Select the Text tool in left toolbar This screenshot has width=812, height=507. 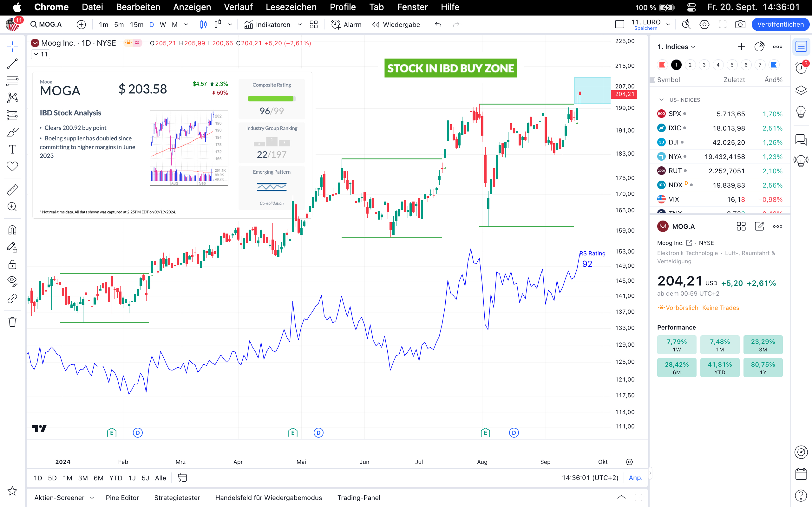click(x=12, y=149)
